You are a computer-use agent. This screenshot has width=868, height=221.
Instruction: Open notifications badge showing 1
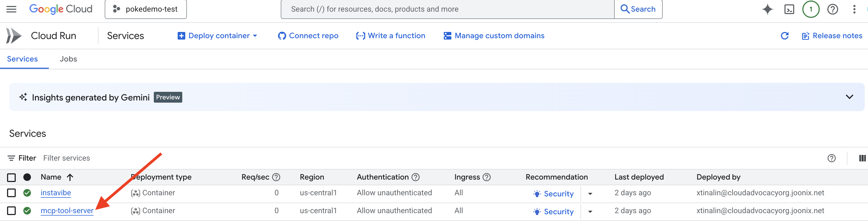point(811,9)
